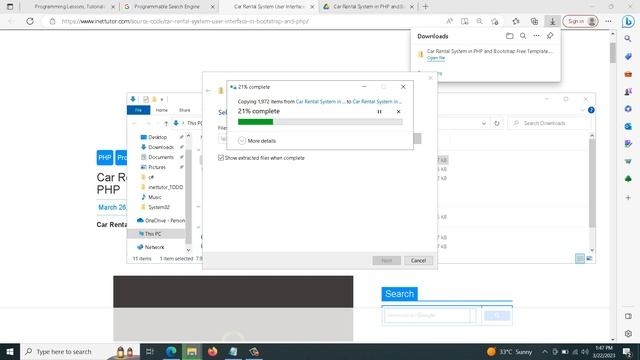Viewport: 640px width, 360px height.
Task: Open Explorer help question mark icon
Action: pyautogui.click(x=591, y=110)
